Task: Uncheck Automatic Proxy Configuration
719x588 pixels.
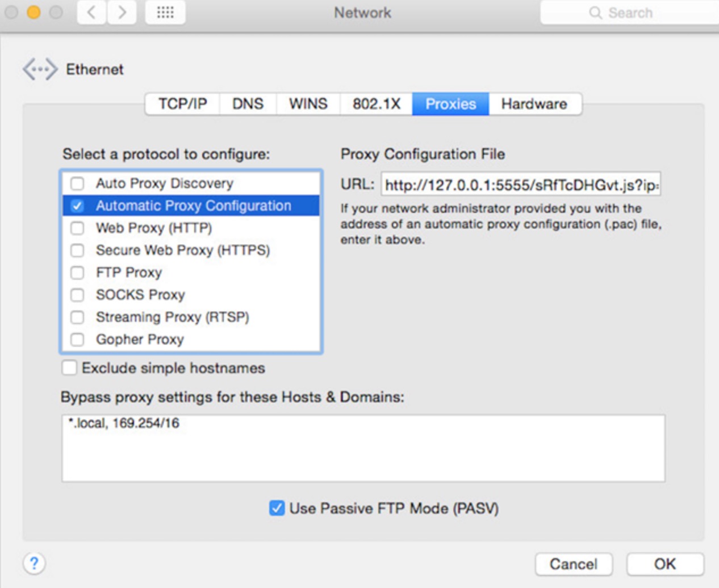Action: (x=77, y=205)
